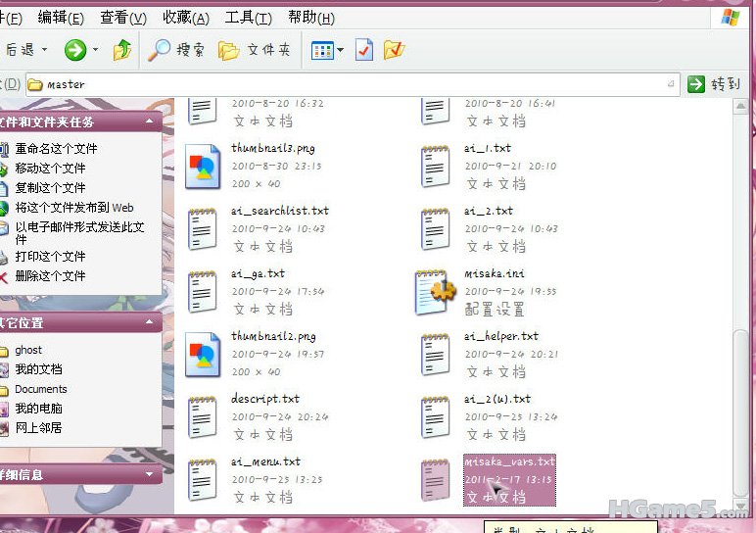The width and height of the screenshot is (756, 533).
Task: Open the ghost folder link
Action: coord(28,350)
